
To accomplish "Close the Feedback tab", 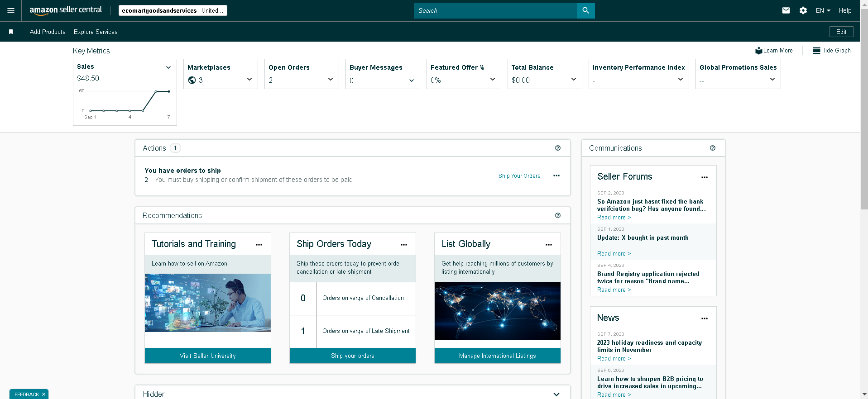I will click(x=43, y=394).
